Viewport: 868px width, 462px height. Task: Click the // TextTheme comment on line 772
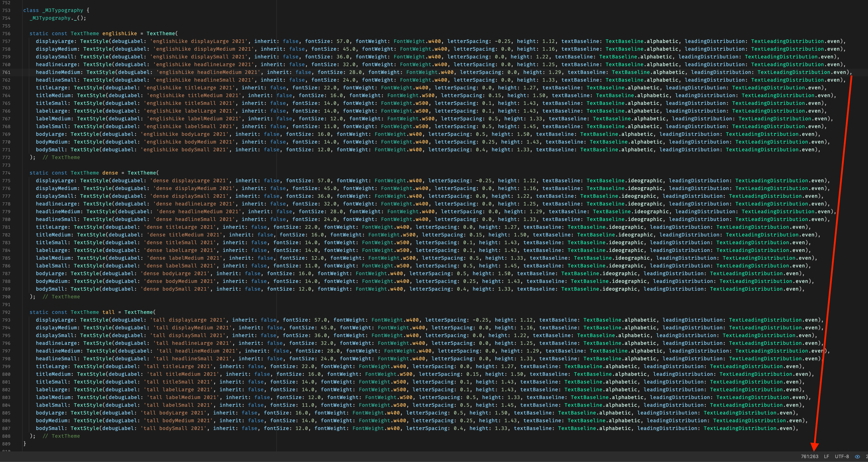62,157
